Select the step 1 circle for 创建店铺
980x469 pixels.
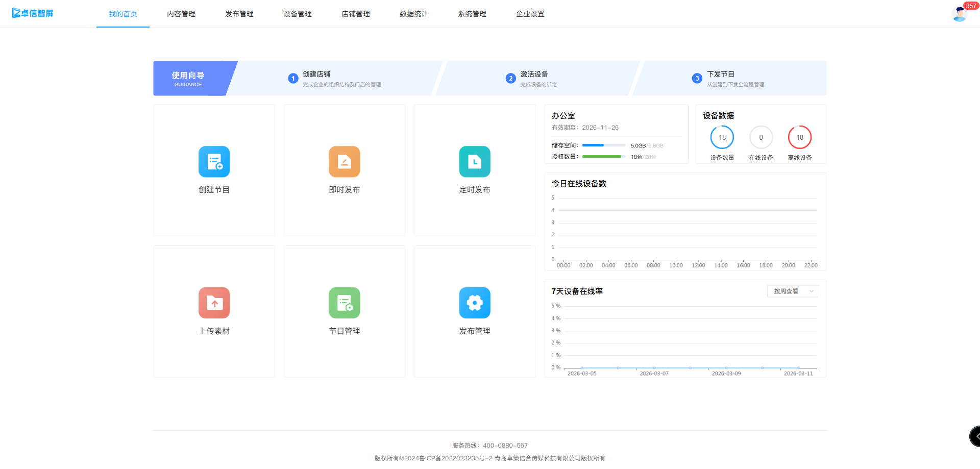(x=293, y=78)
